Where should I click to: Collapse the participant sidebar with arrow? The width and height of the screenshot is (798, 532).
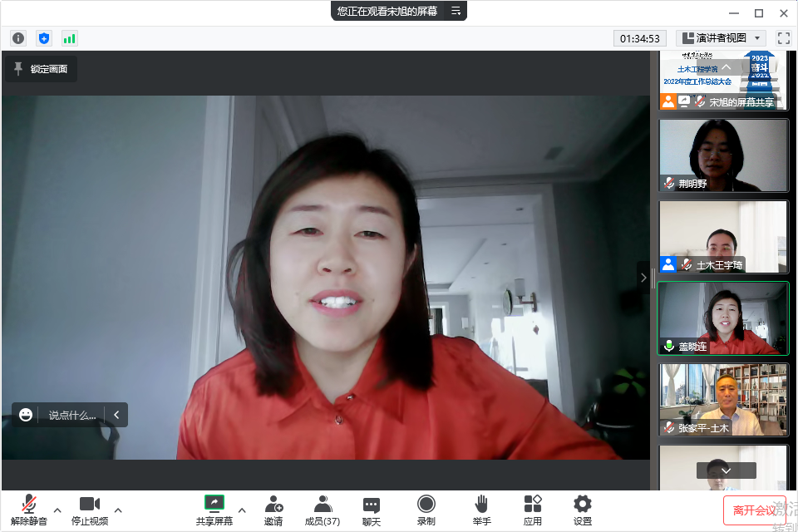[x=643, y=278]
